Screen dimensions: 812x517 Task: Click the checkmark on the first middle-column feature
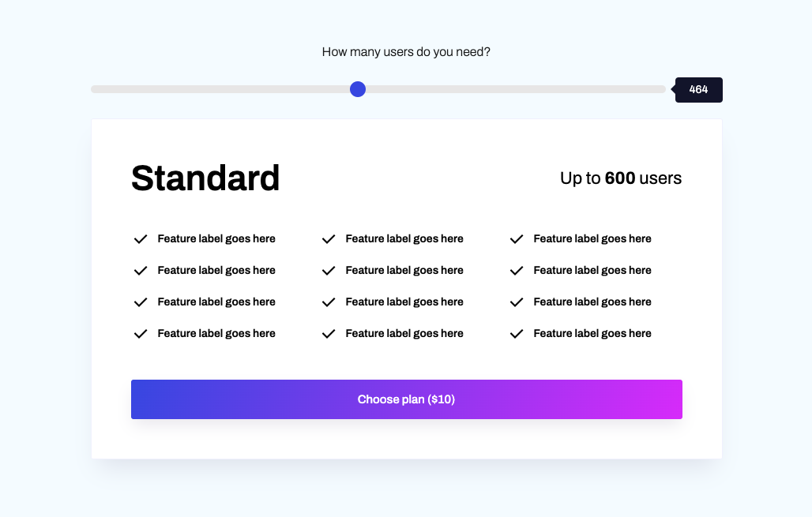pyautogui.click(x=329, y=238)
